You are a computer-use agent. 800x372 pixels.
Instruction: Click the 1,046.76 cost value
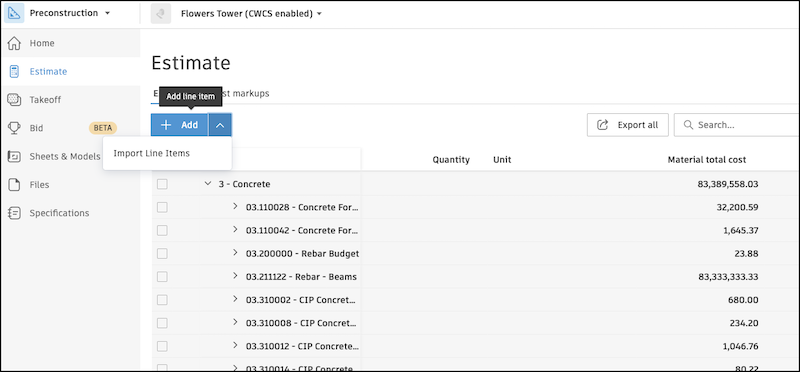coord(741,346)
